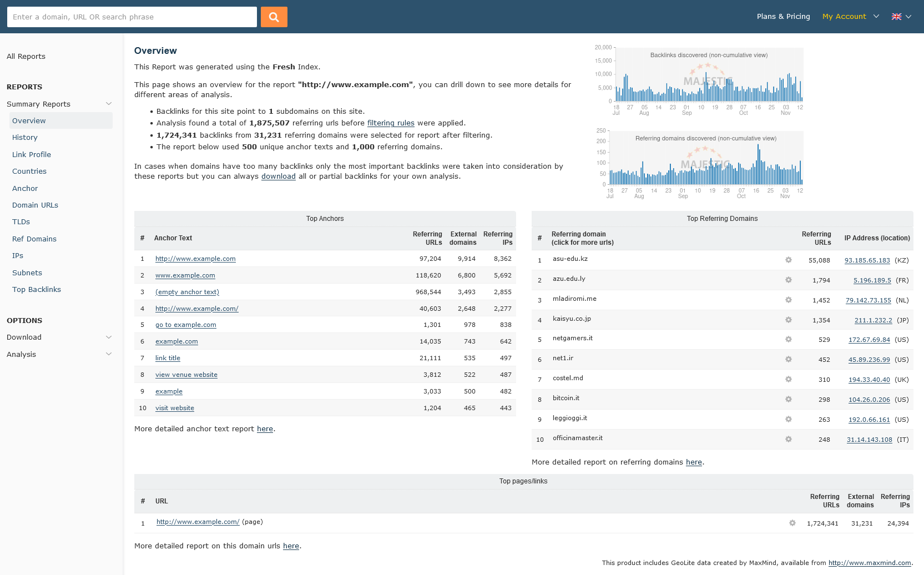The image size is (924, 575).
Task: Click the UK flag language icon
Action: [x=896, y=17]
